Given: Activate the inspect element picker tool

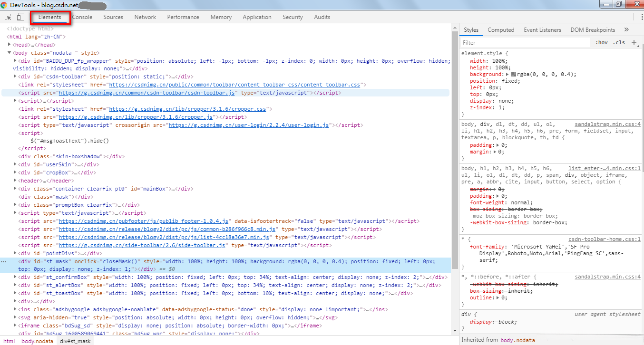Looking at the screenshot, I should click(8, 17).
